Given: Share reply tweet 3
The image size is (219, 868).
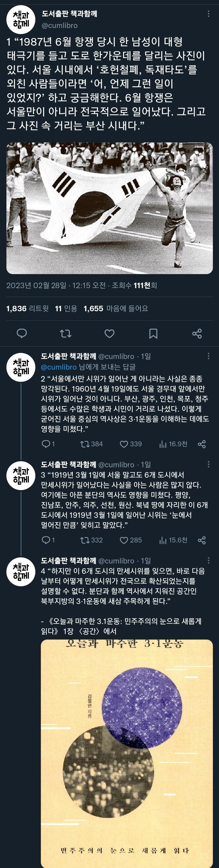Looking at the screenshot, I should point(202,540).
